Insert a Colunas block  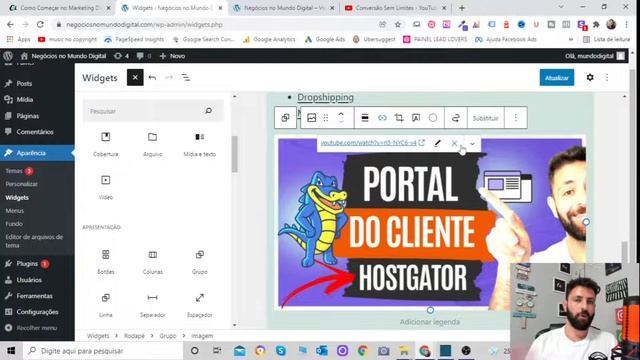tap(153, 262)
